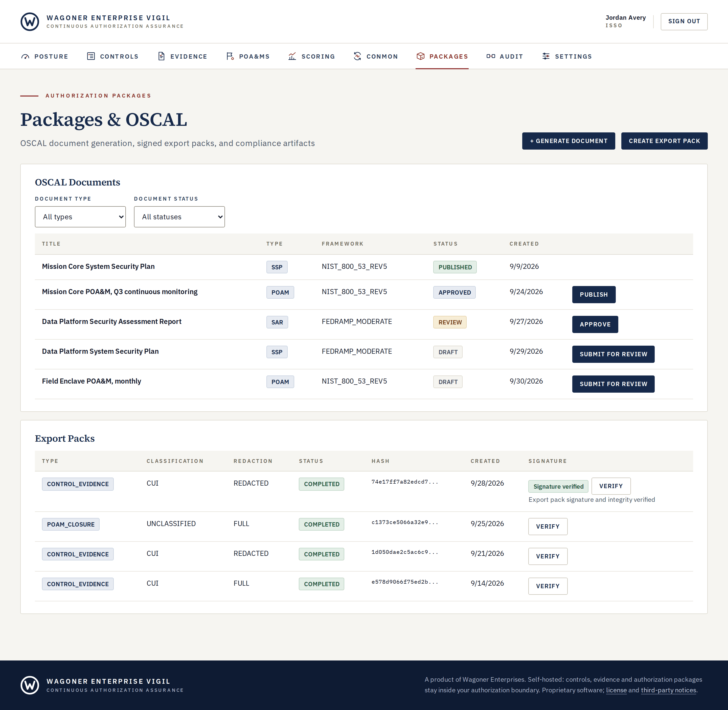Click the Scoring chart icon
This screenshot has width=728, height=710.
coord(292,56)
